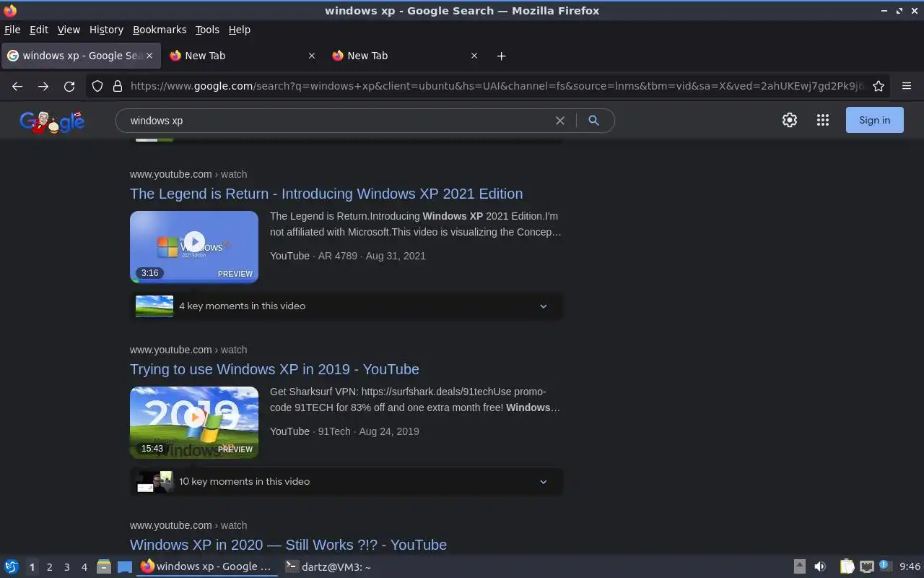Click the clock showing 9:46
The image size is (924, 578).
pyautogui.click(x=910, y=567)
